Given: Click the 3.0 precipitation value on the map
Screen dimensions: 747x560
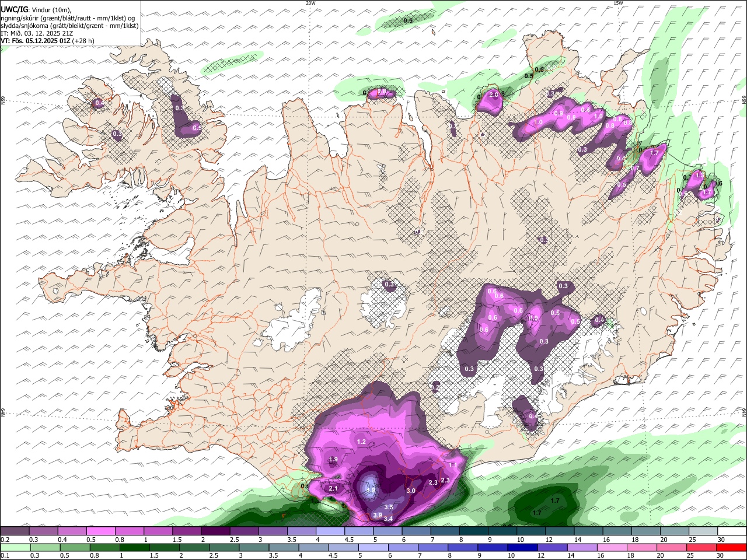Looking at the screenshot, I should coord(411,491).
